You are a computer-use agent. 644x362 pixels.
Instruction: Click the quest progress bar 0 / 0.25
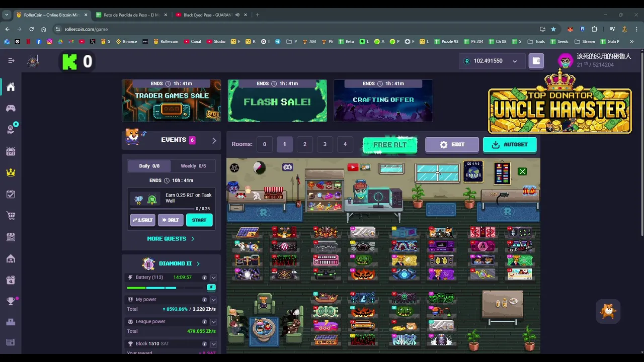click(x=162, y=209)
